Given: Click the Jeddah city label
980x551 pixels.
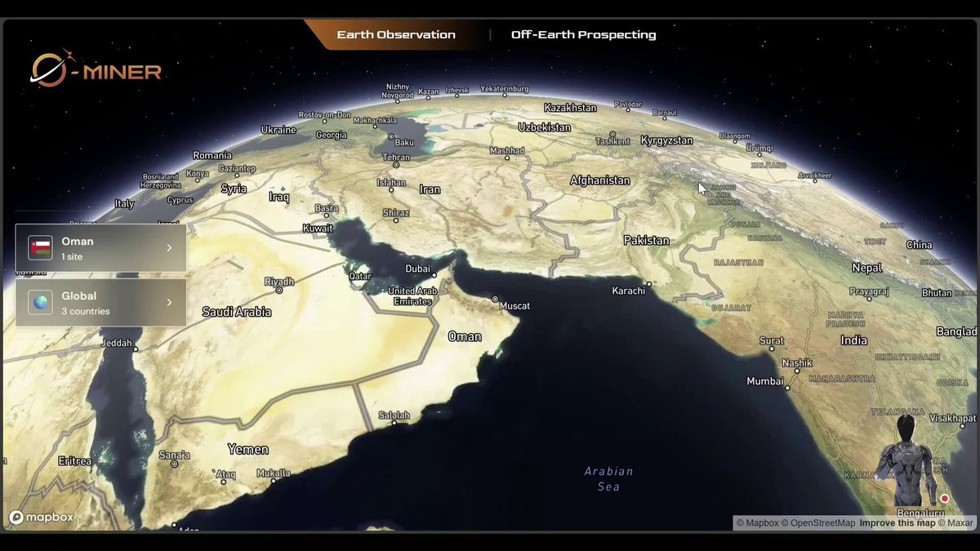Looking at the screenshot, I should [x=116, y=344].
